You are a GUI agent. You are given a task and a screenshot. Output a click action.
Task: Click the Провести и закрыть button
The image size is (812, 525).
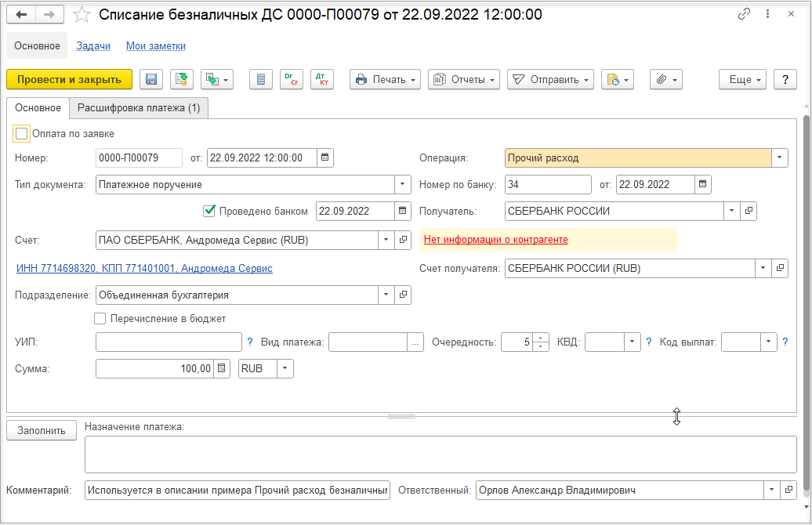click(x=70, y=79)
